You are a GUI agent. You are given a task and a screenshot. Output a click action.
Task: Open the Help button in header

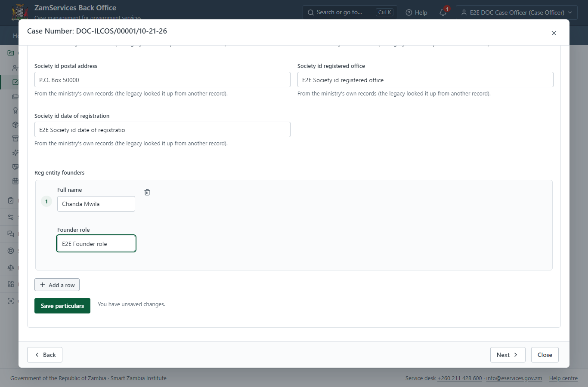click(x=416, y=12)
